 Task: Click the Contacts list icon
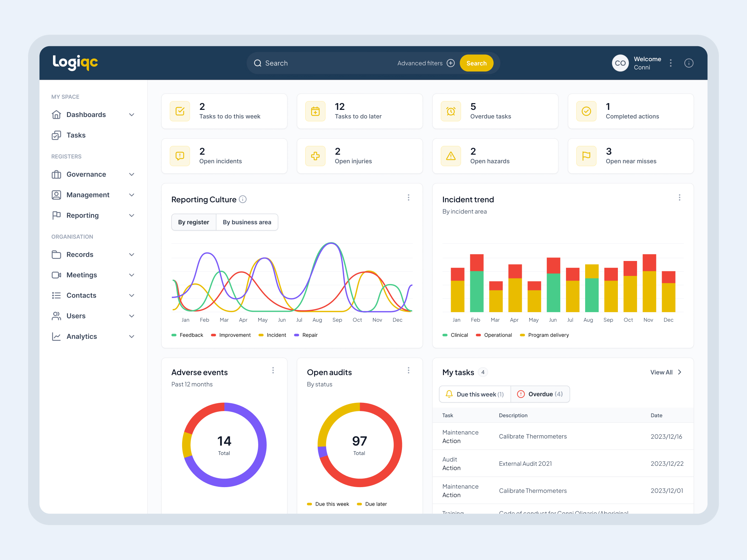click(57, 295)
